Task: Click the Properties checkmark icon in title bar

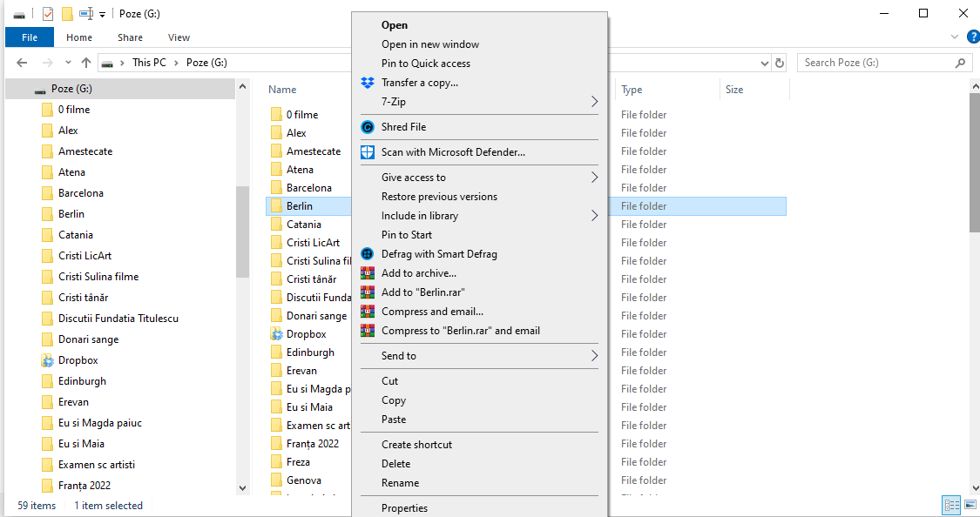Action: pyautogui.click(x=48, y=14)
